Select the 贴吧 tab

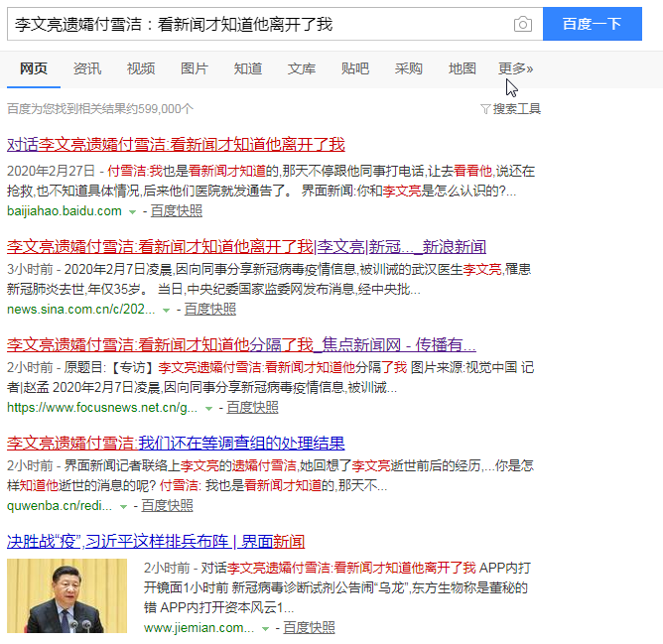point(355,68)
